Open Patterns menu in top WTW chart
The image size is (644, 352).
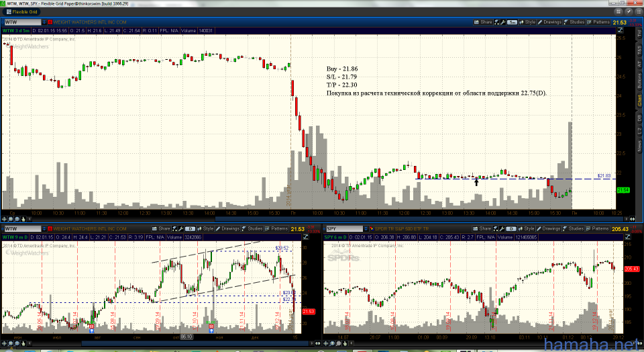click(x=598, y=22)
